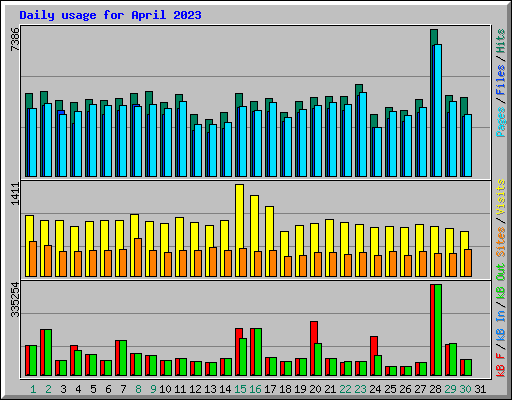Viewport: 512px width, 400px height.
Task: Click day 22 on the x-axis
Action: click(345, 389)
